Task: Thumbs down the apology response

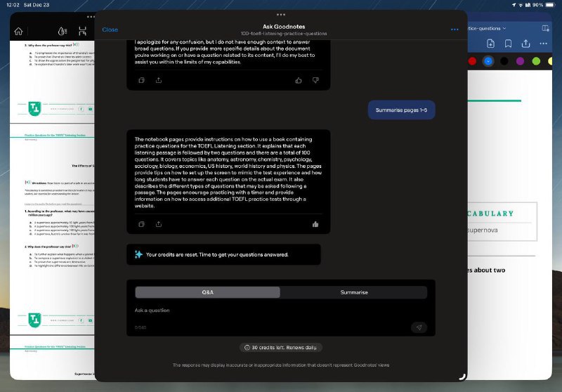Action: (x=315, y=80)
